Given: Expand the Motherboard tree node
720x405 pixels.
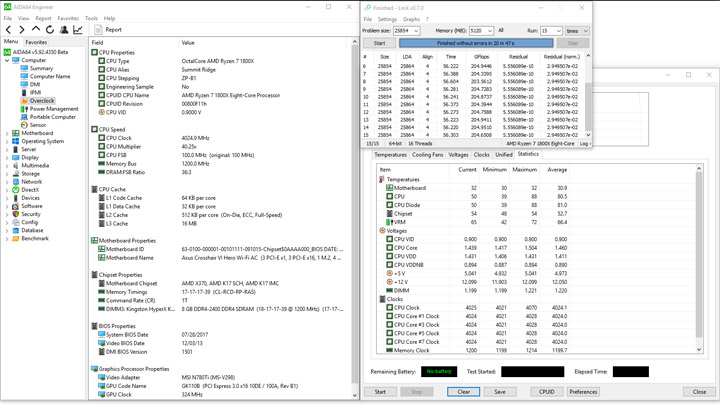Looking at the screenshot, I should tap(7, 133).
